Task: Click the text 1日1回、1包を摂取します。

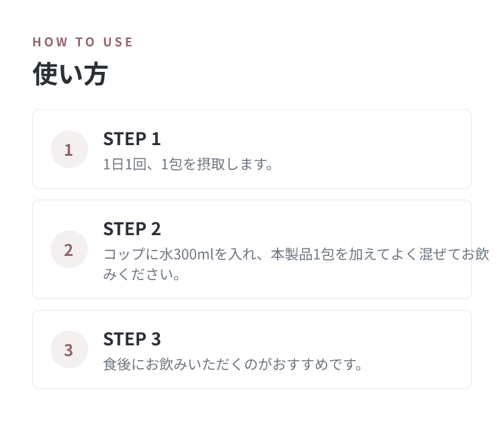Action: coord(188,164)
